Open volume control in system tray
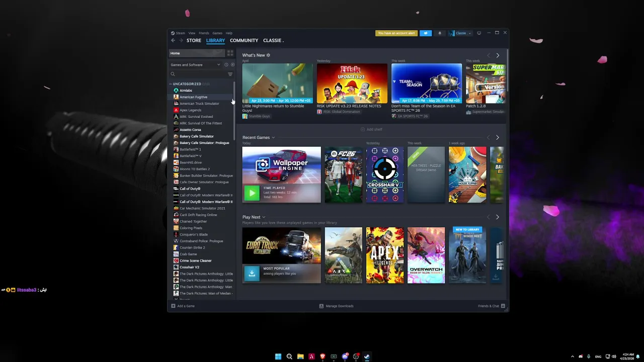 coord(614,356)
